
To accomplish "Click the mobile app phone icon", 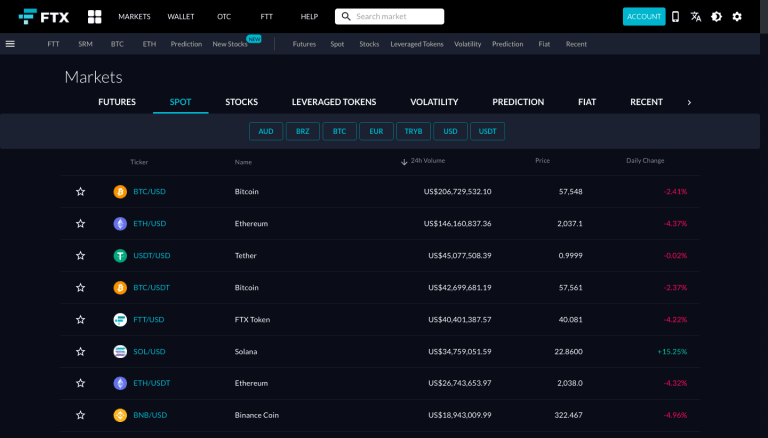I will [675, 17].
